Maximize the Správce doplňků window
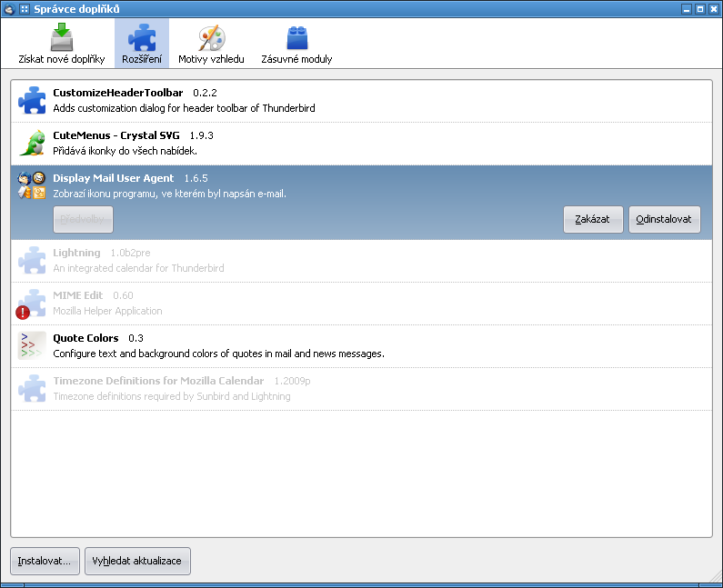The width and height of the screenshot is (723, 588). (700, 9)
